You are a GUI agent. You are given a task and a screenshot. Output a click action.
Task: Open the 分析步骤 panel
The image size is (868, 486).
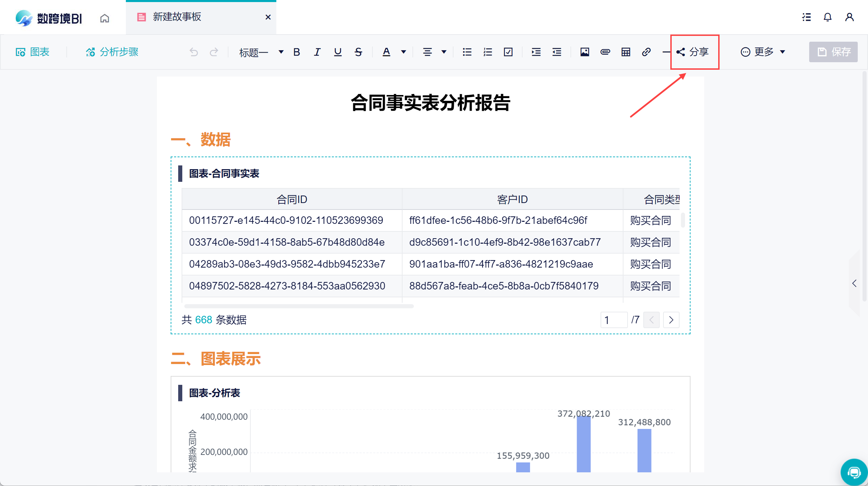112,52
